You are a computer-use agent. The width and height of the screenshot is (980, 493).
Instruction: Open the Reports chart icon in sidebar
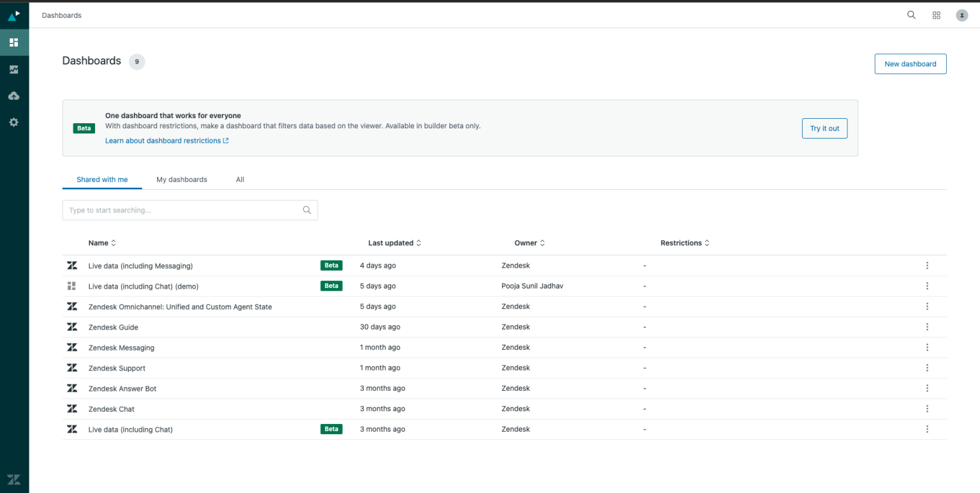[x=14, y=70]
